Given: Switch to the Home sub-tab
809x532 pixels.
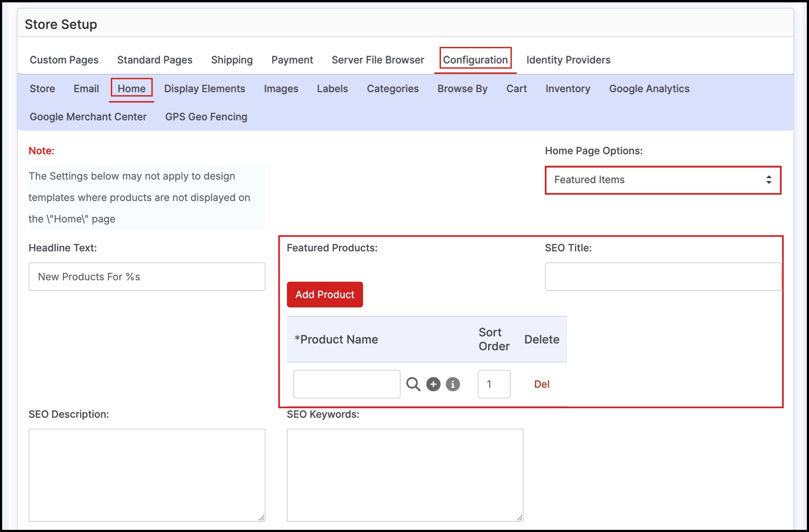Looking at the screenshot, I should click(131, 89).
